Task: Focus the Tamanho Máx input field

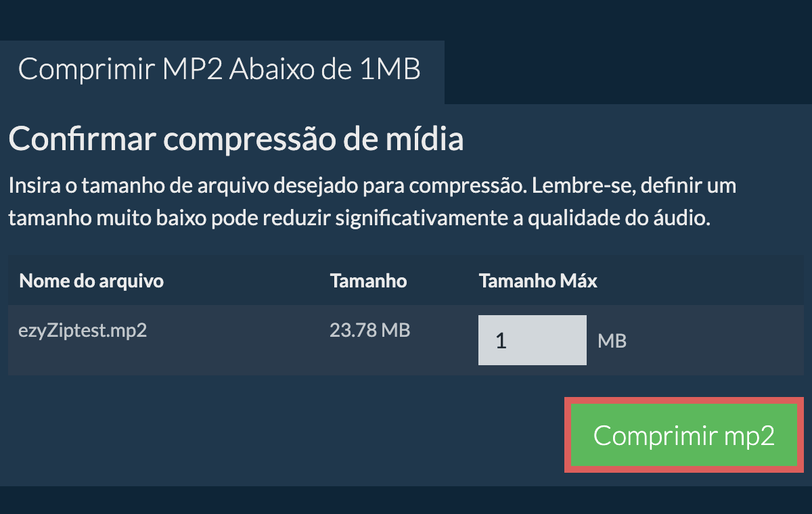Action: pos(532,340)
